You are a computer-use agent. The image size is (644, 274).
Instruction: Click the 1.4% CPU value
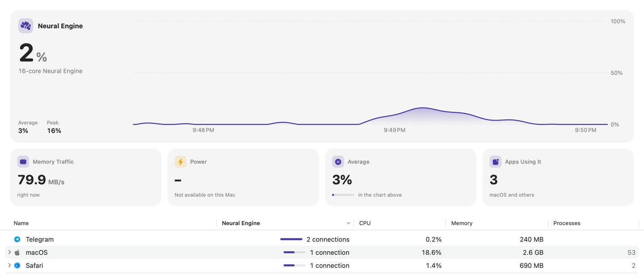pyautogui.click(x=434, y=265)
